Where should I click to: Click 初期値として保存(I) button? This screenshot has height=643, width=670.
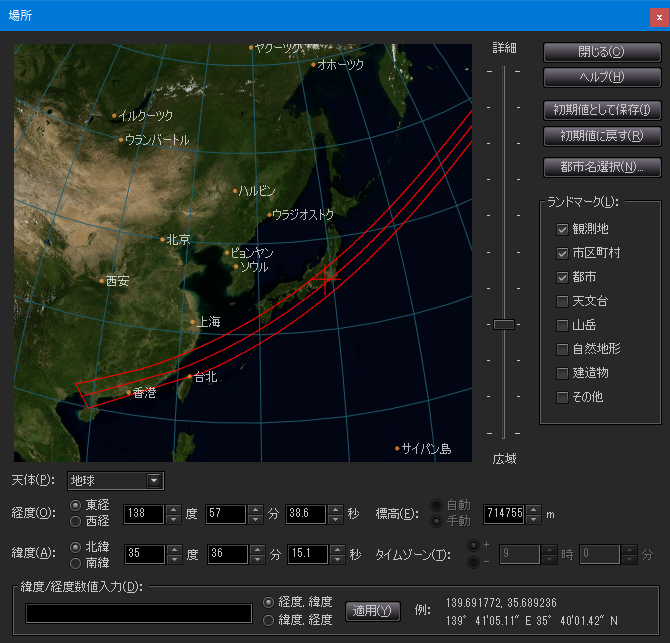[x=600, y=110]
